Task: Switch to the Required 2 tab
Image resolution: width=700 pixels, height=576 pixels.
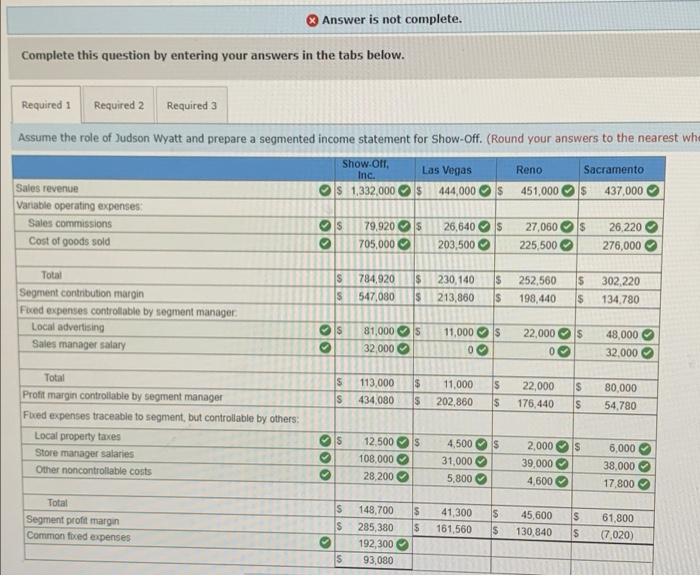Action: click(x=119, y=105)
